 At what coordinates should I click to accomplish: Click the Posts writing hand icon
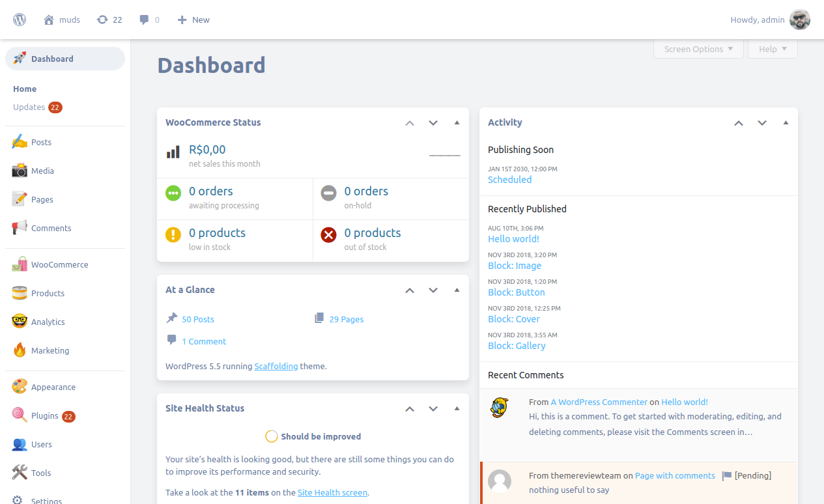(20, 142)
